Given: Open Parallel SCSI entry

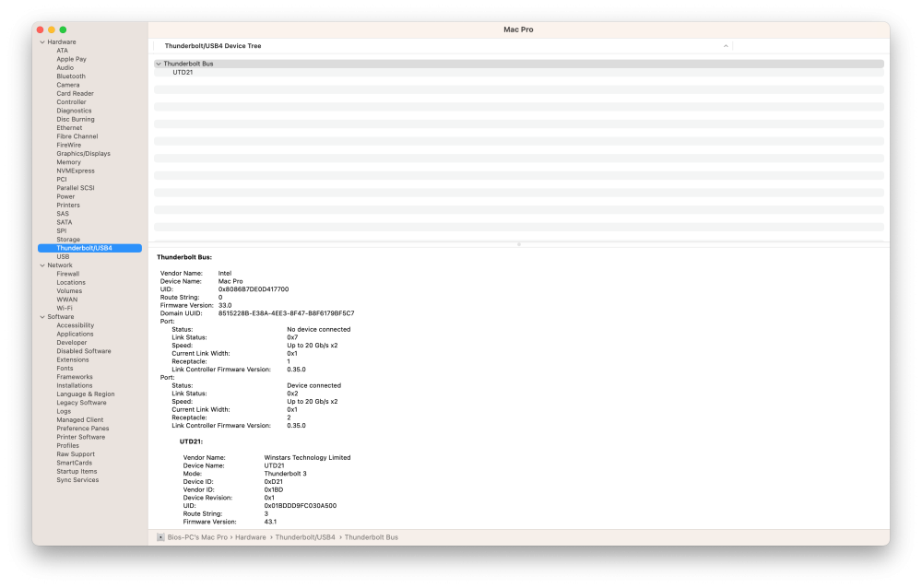Looking at the screenshot, I should 76,188.
